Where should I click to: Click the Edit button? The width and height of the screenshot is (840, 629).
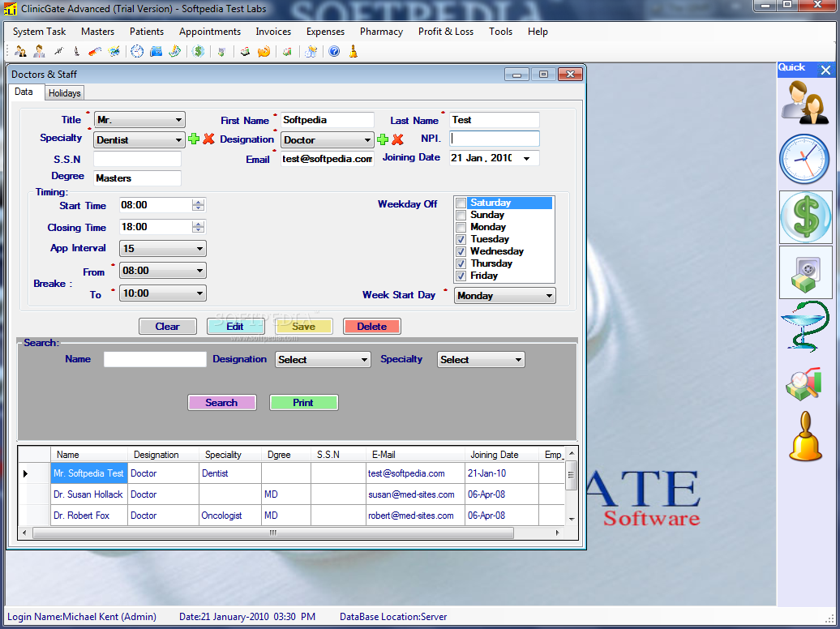point(235,327)
